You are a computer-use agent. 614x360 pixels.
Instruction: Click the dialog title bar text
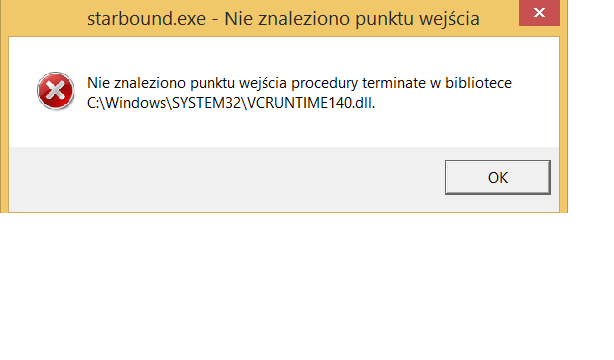[283, 19]
